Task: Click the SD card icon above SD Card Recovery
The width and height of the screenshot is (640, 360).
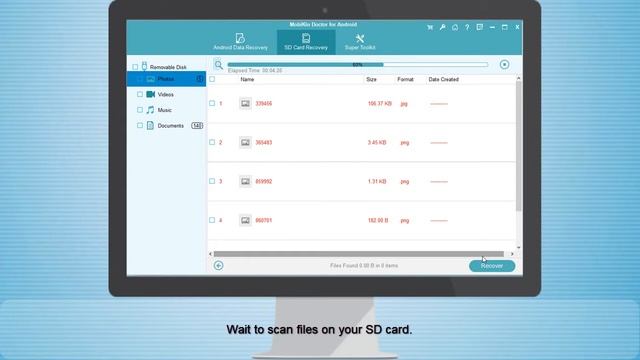Action: point(306,38)
